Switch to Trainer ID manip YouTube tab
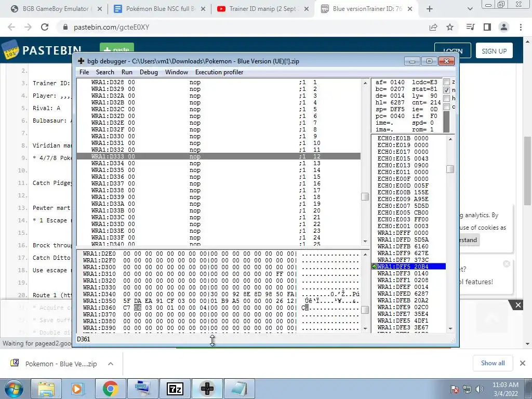The width and height of the screenshot is (532, 399). [x=263, y=9]
